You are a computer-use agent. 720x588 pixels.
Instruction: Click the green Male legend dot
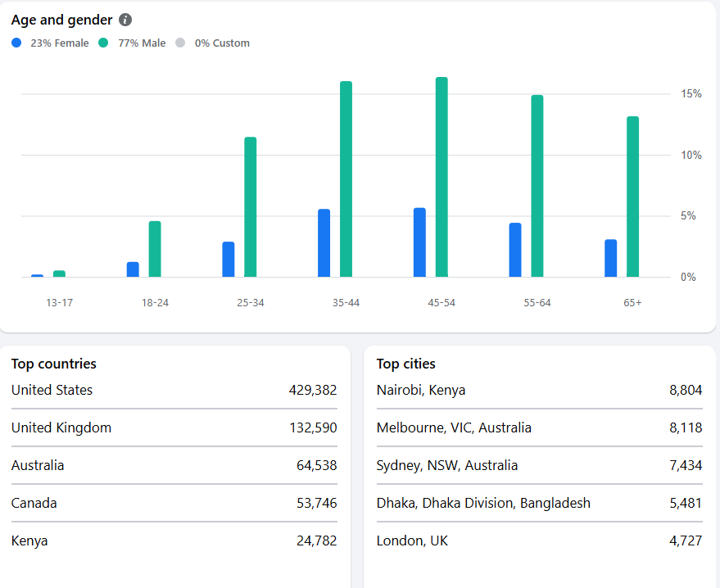pos(103,43)
